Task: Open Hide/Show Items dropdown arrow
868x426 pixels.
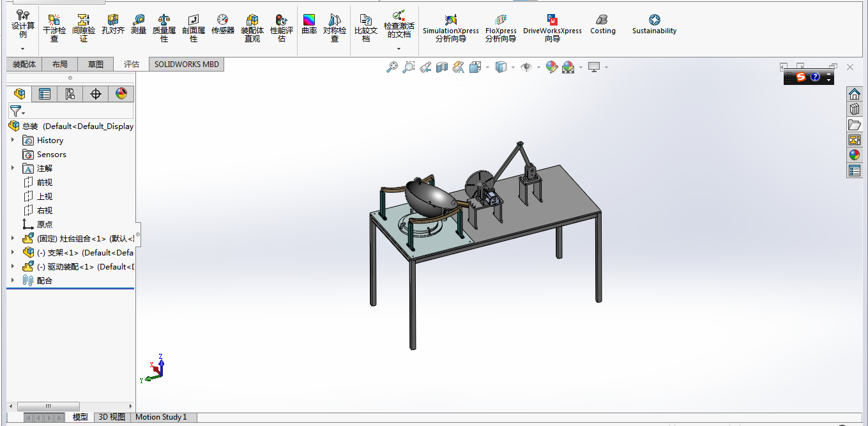Action: [538, 67]
